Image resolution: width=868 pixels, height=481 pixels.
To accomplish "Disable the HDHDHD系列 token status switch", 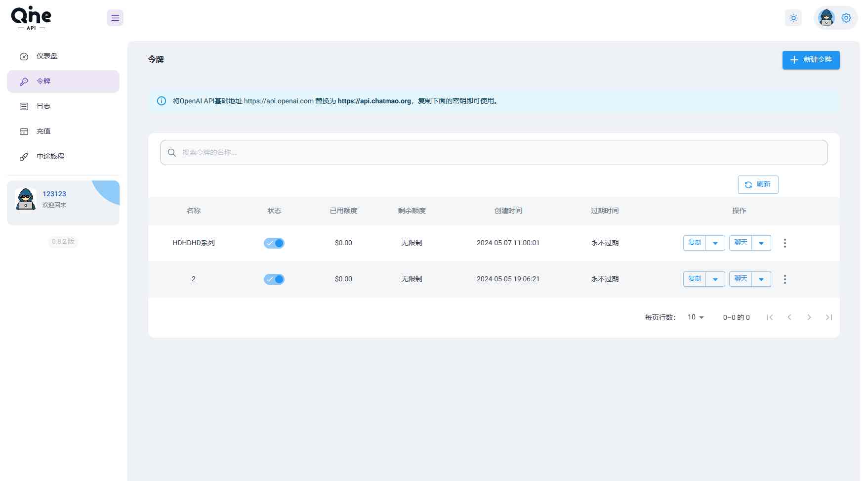I will 274,243.
